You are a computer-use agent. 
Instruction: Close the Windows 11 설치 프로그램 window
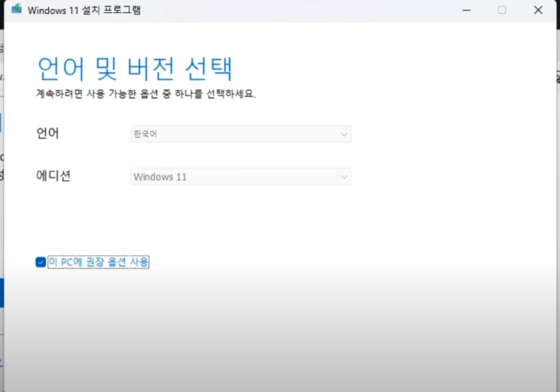tap(539, 10)
